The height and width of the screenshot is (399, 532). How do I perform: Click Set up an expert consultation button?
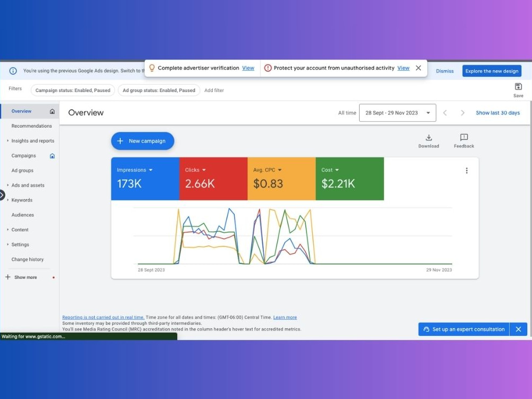[464, 329]
